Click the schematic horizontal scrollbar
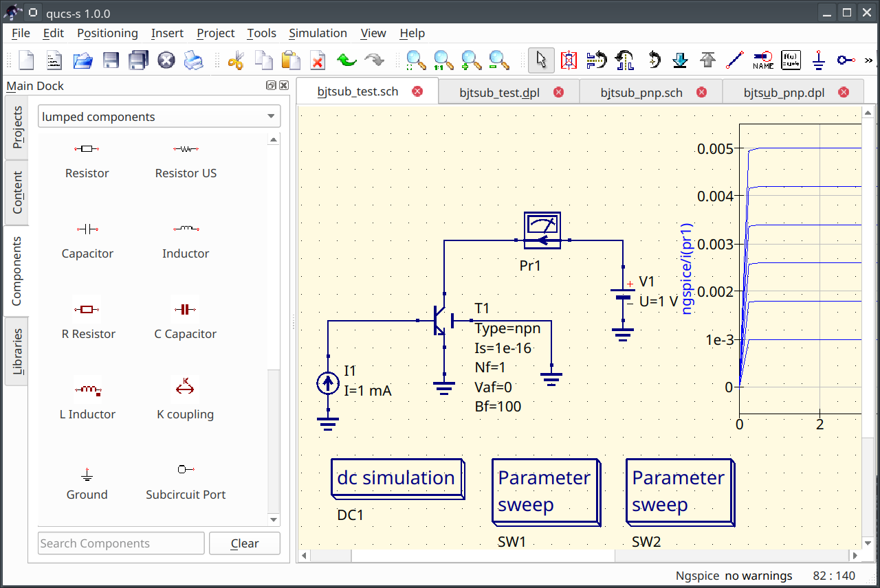The height and width of the screenshot is (588, 880). 481,555
